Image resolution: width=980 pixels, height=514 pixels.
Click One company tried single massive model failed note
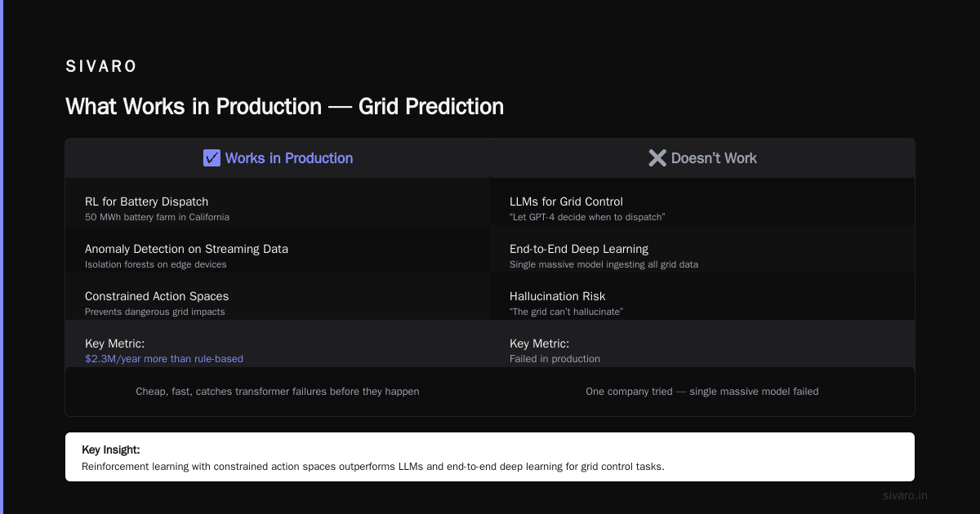(x=702, y=392)
